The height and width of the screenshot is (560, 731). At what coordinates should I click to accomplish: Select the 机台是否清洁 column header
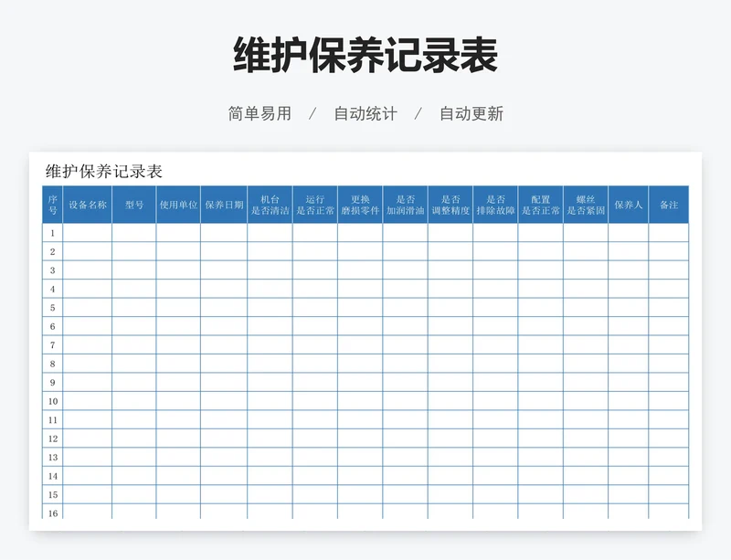pyautogui.click(x=270, y=205)
